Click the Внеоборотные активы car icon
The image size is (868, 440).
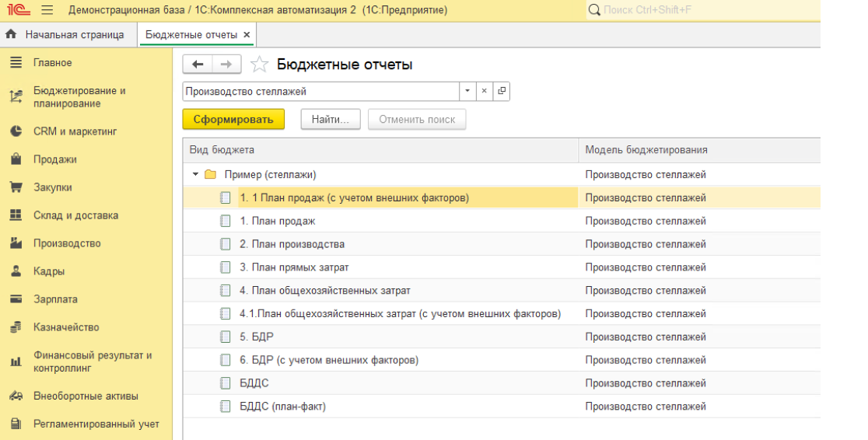click(x=16, y=396)
